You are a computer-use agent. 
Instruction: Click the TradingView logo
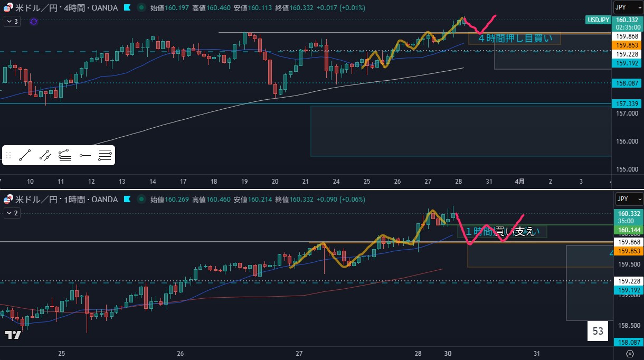(13, 335)
